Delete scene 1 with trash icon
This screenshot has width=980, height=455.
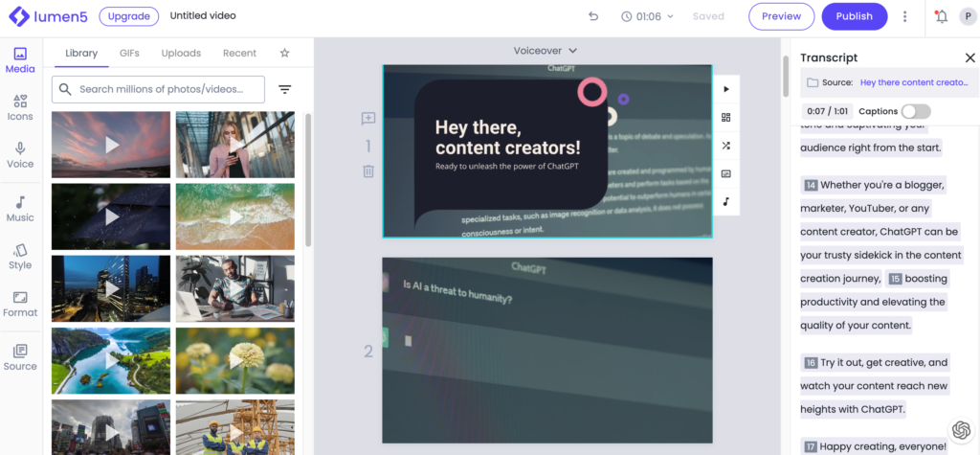tap(368, 171)
